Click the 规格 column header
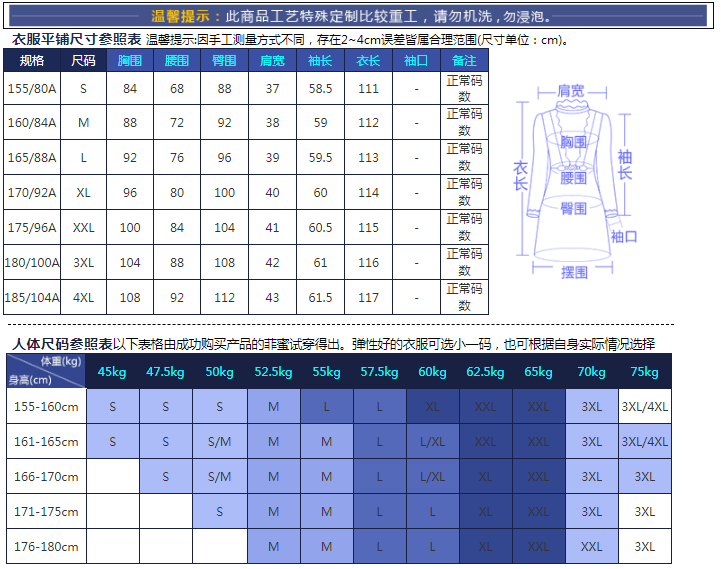Viewport: 721px width, 569px height. pos(32,60)
